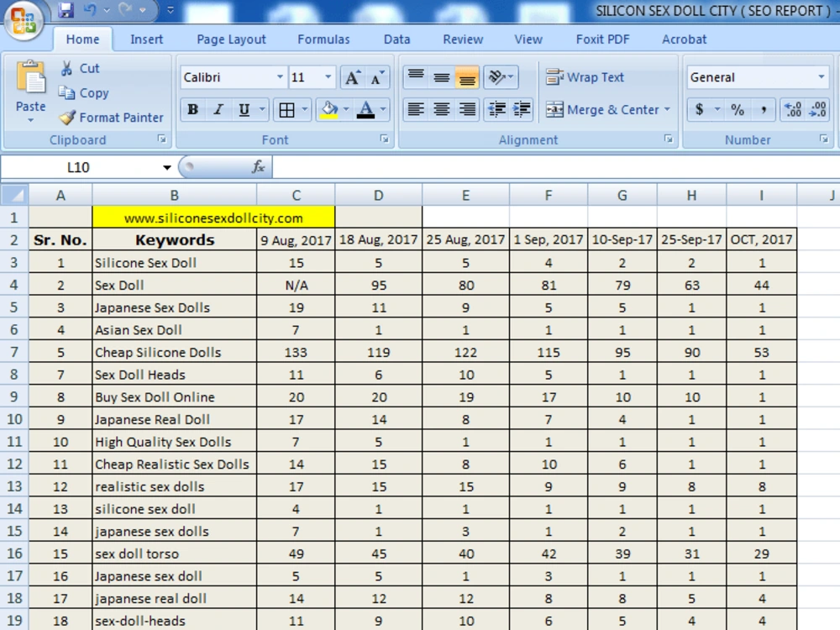Increase the cell indent

coord(522,109)
